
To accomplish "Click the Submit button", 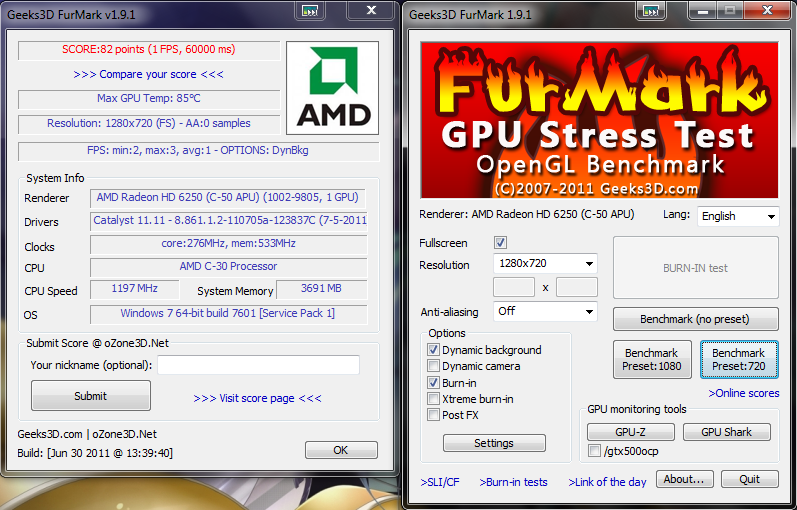I will [90, 396].
